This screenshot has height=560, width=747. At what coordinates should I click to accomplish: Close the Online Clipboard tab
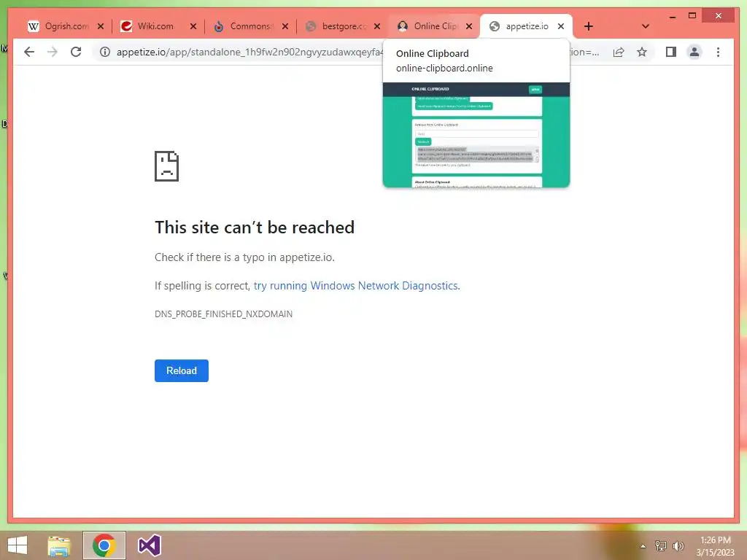(x=469, y=26)
